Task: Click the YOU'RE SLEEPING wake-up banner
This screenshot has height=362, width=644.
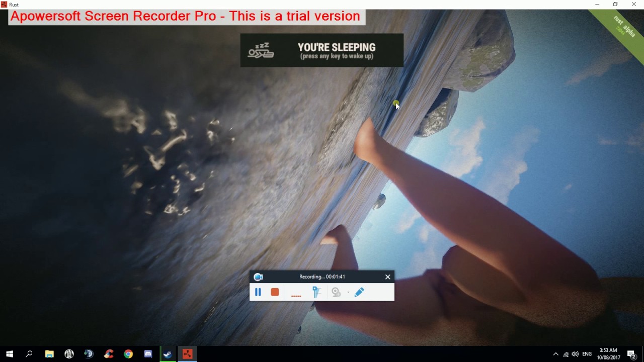Action: [322, 50]
